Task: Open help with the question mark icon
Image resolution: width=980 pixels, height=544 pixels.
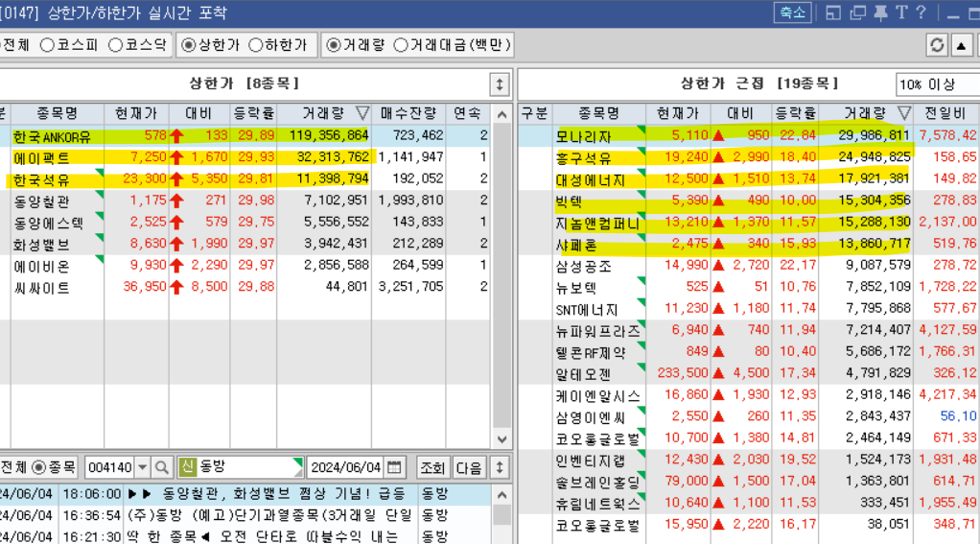Action: [x=921, y=12]
